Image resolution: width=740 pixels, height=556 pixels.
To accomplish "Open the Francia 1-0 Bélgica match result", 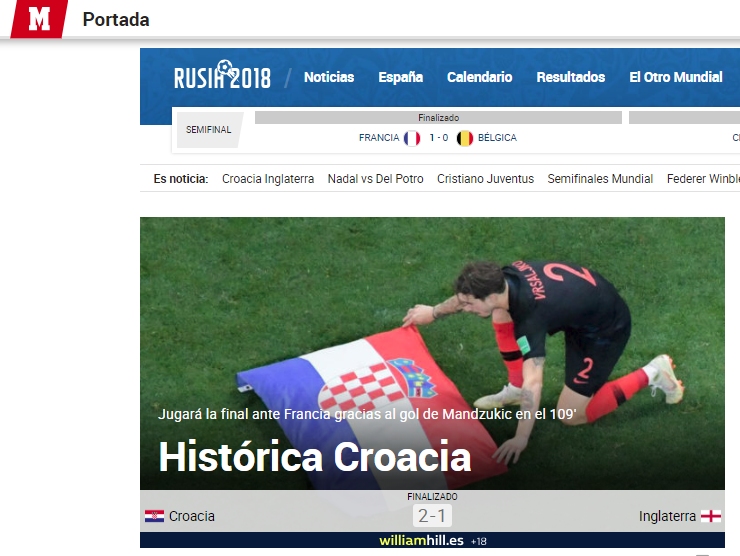I will (438, 138).
